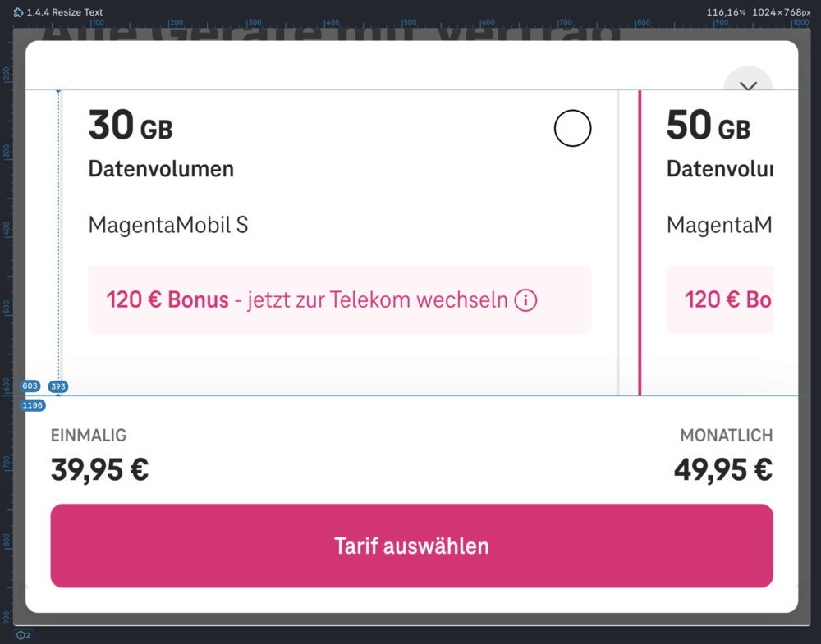Expand the 30 GB Datenvolumen details
Image resolution: width=821 pixels, height=644 pixels.
click(x=160, y=148)
